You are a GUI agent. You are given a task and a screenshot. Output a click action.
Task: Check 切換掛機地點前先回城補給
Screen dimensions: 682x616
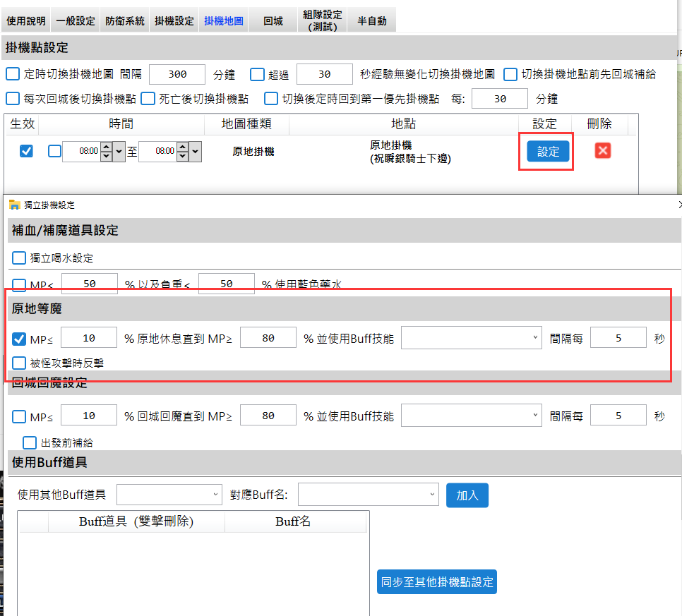coord(510,74)
